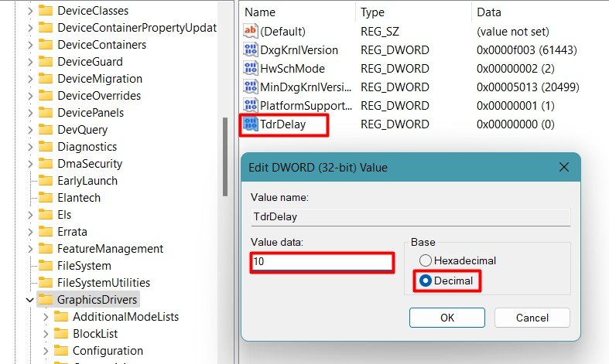Click the 0x00000000 (0) data value

click(515, 124)
